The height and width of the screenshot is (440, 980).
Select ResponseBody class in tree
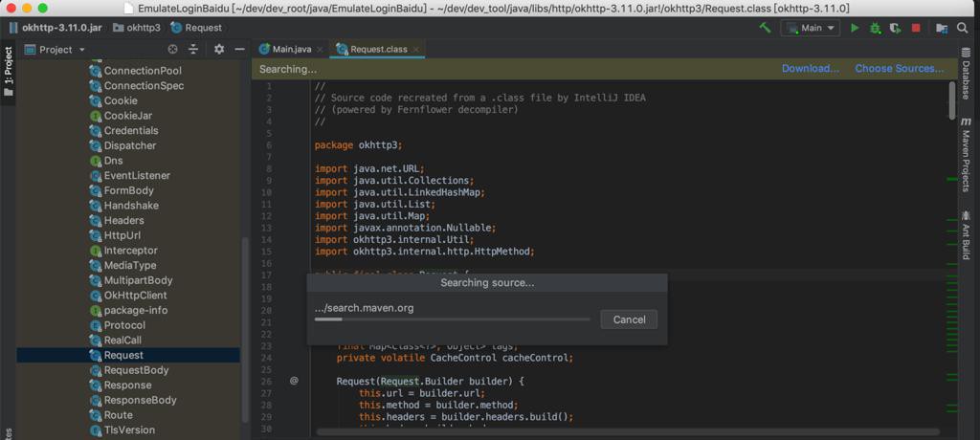tap(133, 400)
